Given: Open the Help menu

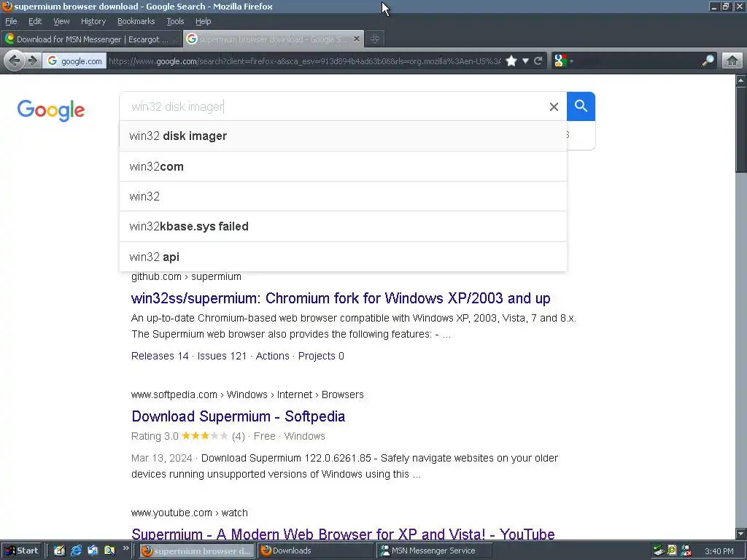Looking at the screenshot, I should click(x=203, y=21).
